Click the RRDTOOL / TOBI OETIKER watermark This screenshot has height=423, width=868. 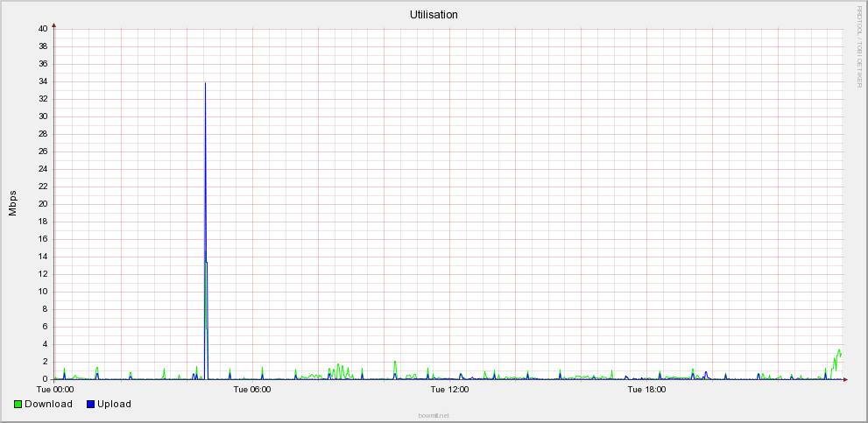coord(859,46)
